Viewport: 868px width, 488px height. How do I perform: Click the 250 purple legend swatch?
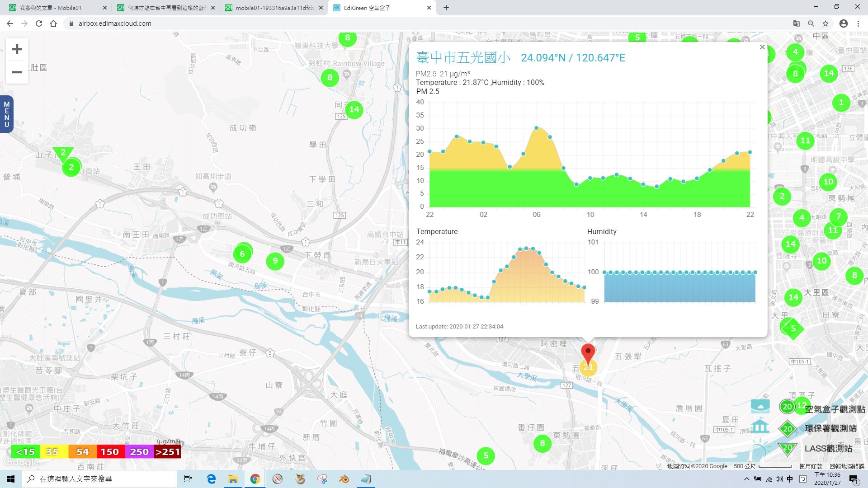coord(139,451)
